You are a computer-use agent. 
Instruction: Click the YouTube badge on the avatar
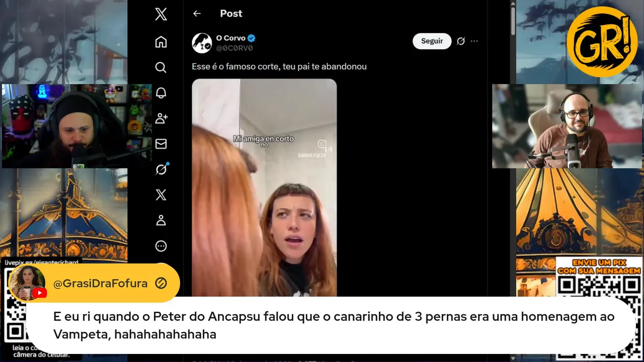click(x=39, y=293)
